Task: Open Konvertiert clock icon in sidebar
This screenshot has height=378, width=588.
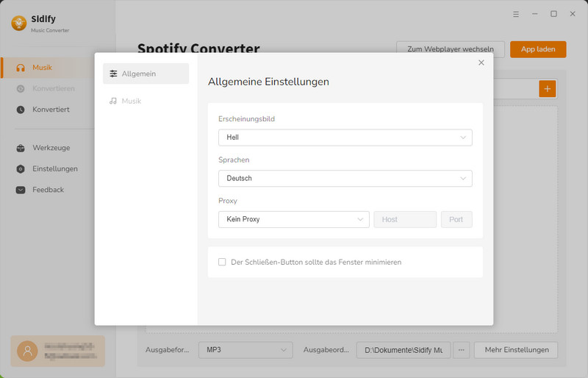Action: [21, 110]
